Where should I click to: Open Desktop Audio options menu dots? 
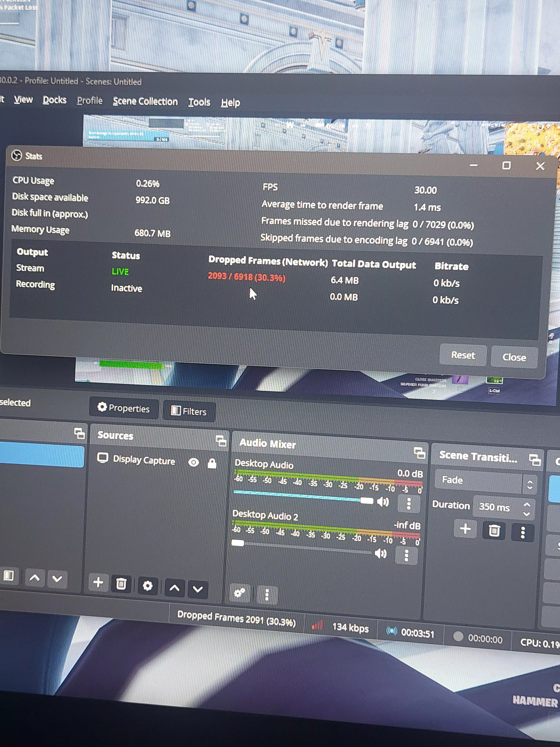click(x=409, y=504)
